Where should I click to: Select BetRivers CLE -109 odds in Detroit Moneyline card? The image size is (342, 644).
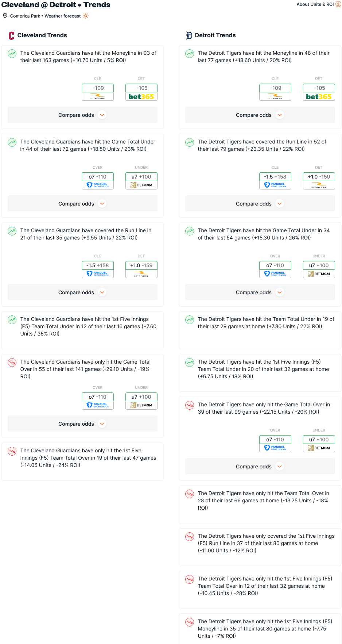pos(275,92)
